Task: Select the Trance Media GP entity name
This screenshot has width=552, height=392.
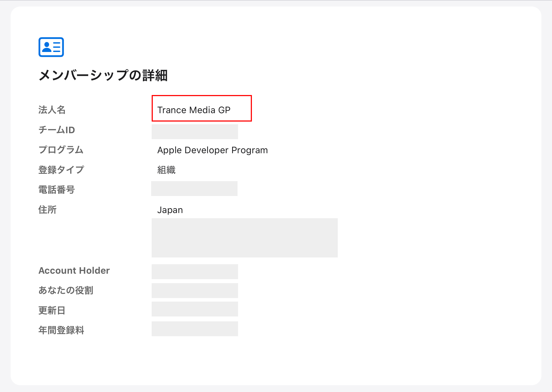Action: (194, 110)
